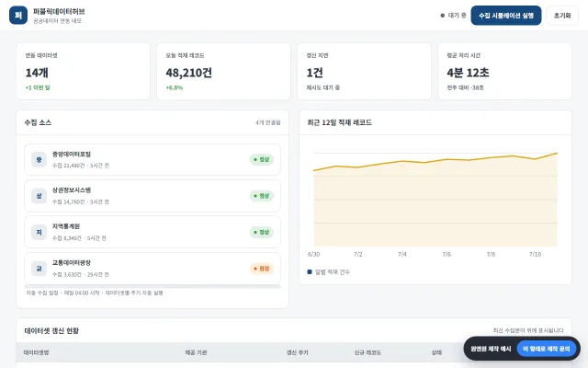Click the 이 형태로 제작 문의 button

pos(546,349)
